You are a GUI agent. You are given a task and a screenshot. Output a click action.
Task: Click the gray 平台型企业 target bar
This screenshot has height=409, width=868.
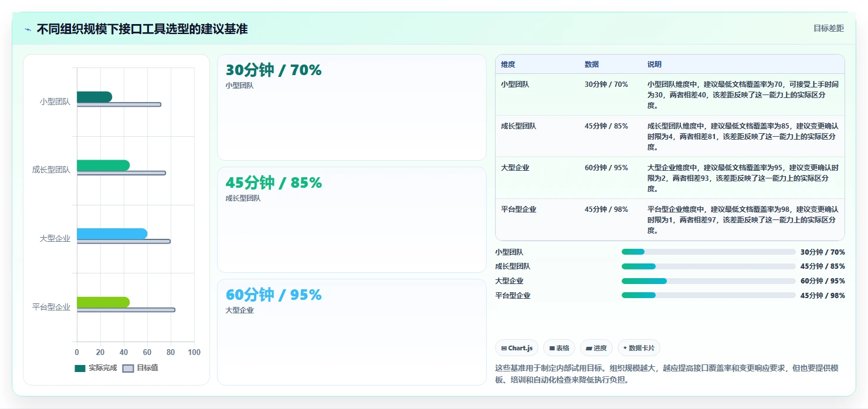(x=126, y=310)
